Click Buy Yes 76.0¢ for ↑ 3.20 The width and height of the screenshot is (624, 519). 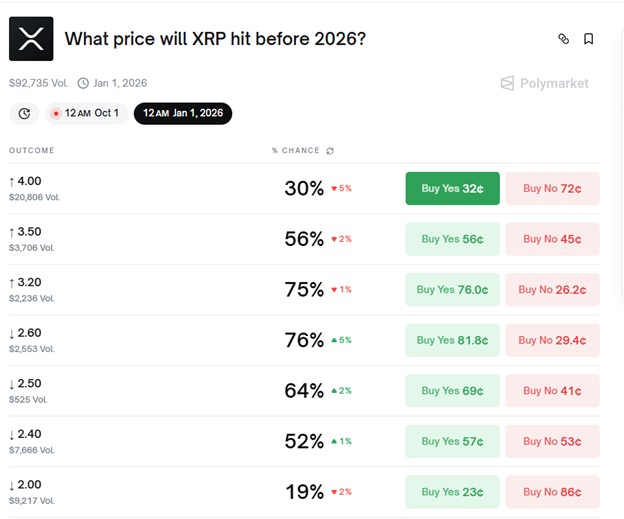[452, 290]
